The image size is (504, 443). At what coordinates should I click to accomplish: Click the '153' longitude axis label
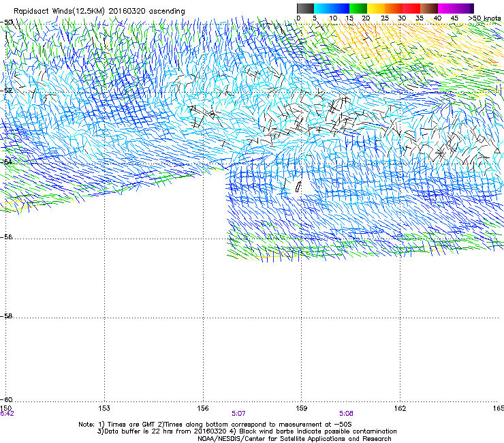coord(104,408)
